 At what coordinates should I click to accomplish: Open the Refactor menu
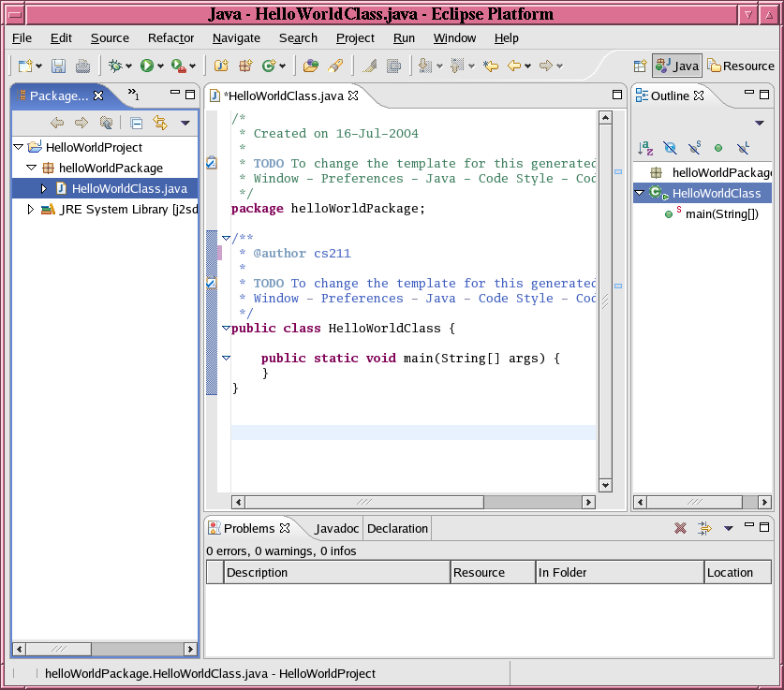(170, 38)
